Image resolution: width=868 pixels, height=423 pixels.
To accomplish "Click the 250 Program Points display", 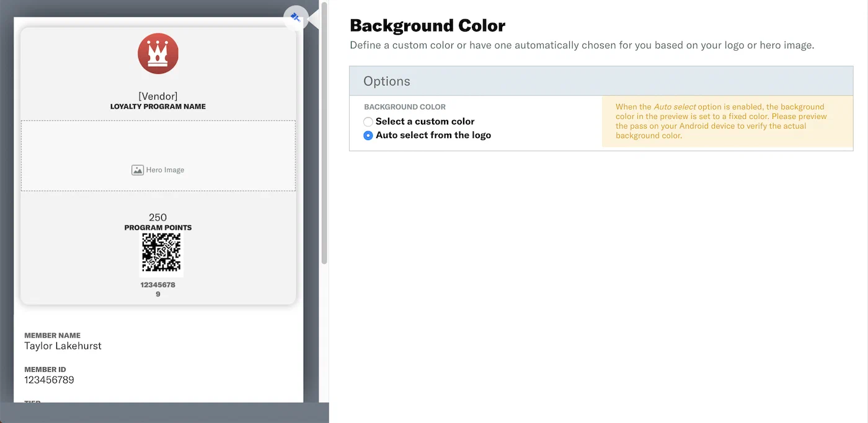I will [157, 221].
